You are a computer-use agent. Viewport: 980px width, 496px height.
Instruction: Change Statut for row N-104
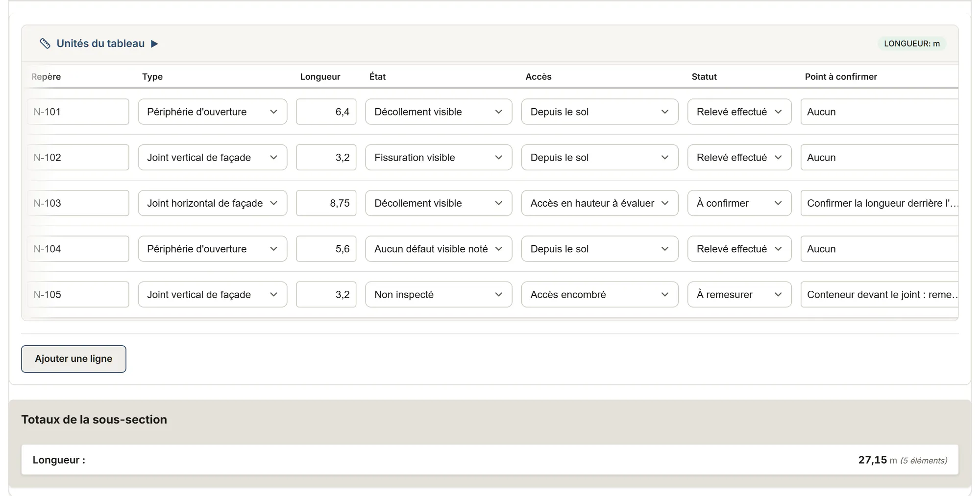[739, 249]
